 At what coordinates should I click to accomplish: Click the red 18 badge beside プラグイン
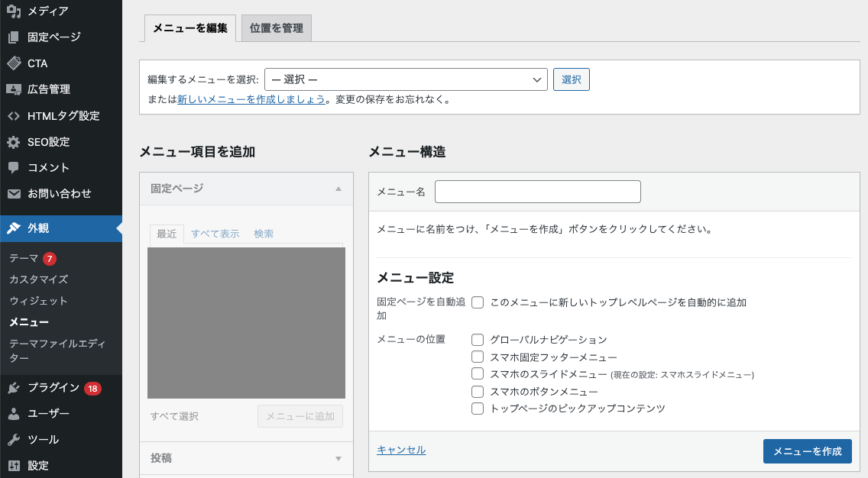click(92, 389)
